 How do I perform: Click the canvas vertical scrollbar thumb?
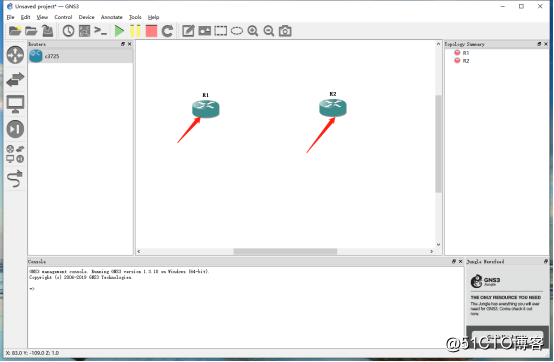point(438,143)
